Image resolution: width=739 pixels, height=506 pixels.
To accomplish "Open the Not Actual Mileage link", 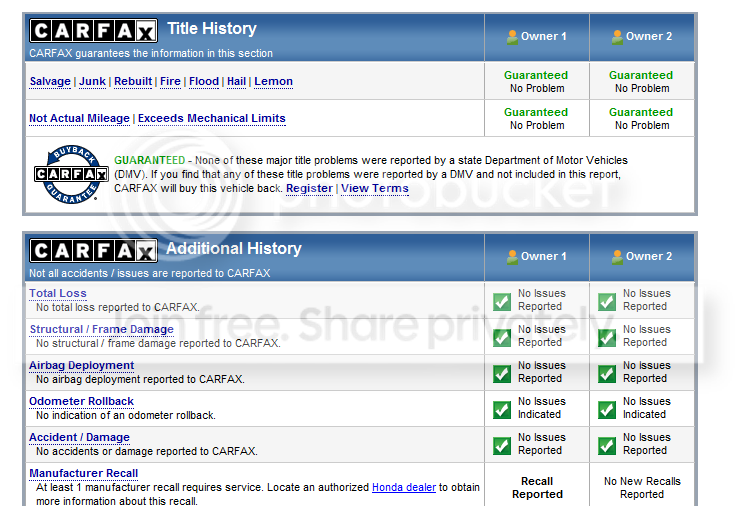I will click(79, 118).
